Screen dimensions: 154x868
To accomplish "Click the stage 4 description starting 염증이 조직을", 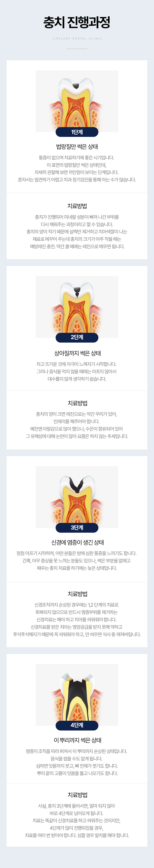I will [77, 762].
